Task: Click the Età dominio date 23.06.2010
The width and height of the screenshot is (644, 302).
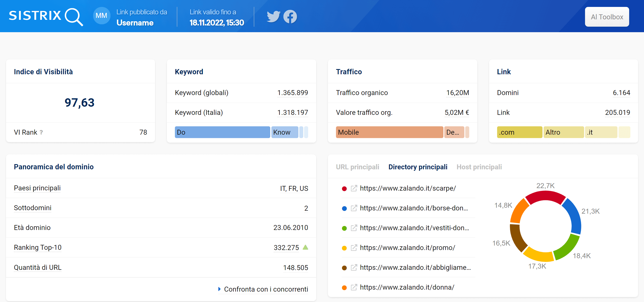Action: pyautogui.click(x=291, y=227)
